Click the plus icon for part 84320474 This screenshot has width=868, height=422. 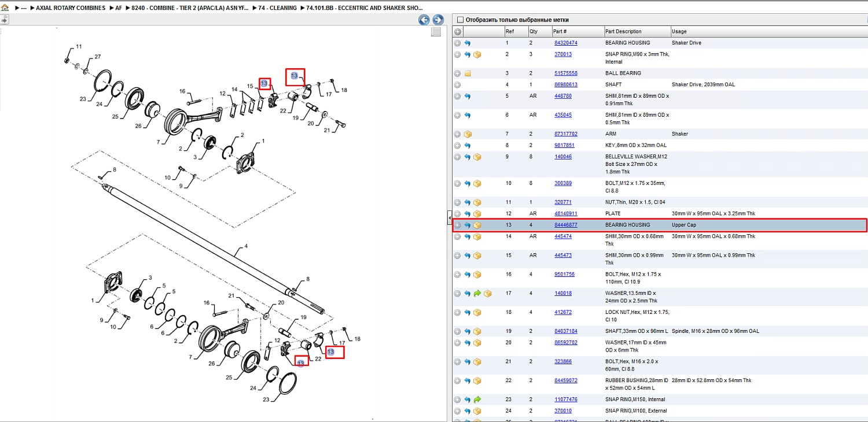457,43
